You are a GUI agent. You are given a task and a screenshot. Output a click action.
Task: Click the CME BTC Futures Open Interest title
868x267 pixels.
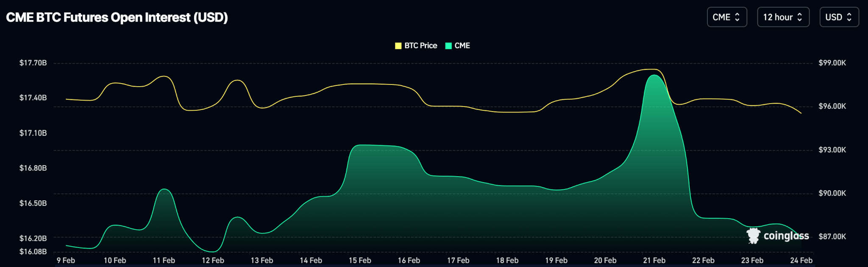[x=117, y=17]
